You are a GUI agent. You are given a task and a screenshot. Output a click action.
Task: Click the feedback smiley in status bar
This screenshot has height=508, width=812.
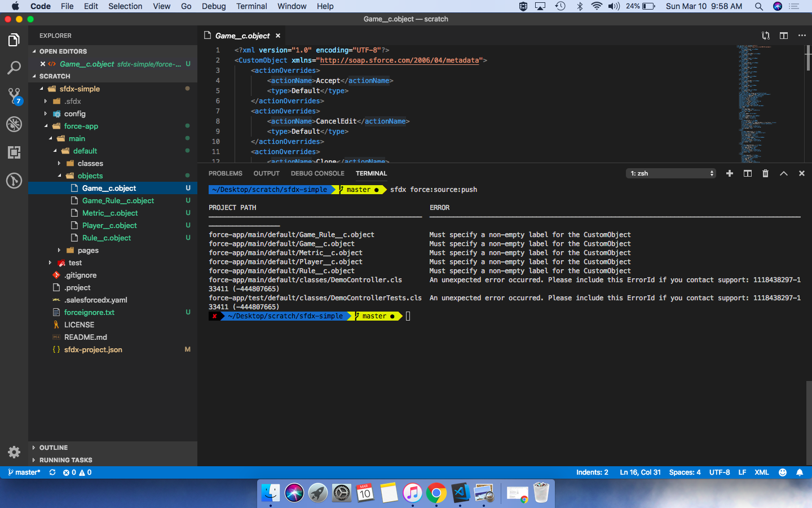782,472
